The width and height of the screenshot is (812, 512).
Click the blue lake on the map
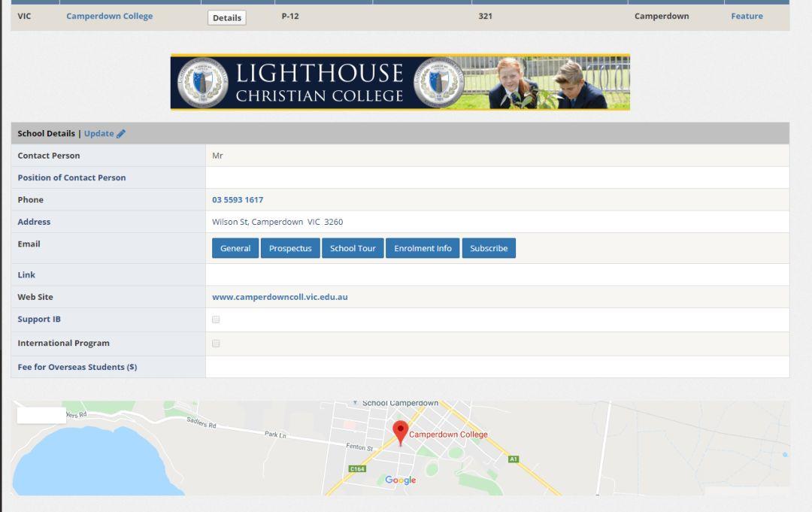point(93,463)
